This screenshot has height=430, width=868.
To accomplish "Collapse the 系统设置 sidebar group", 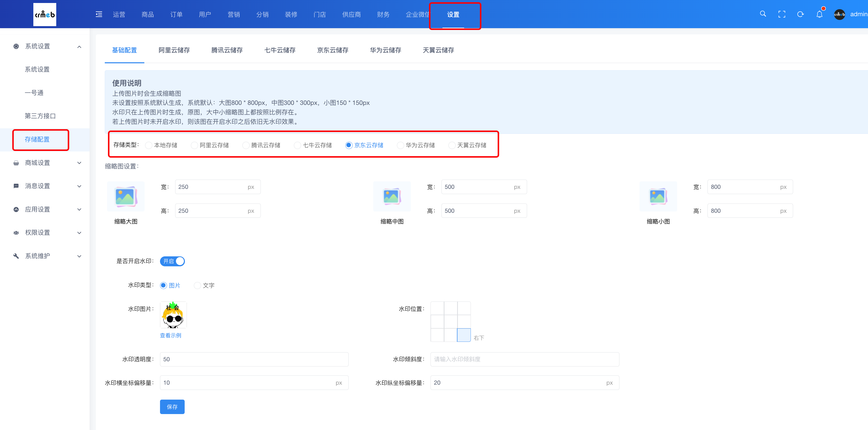I will pos(79,47).
